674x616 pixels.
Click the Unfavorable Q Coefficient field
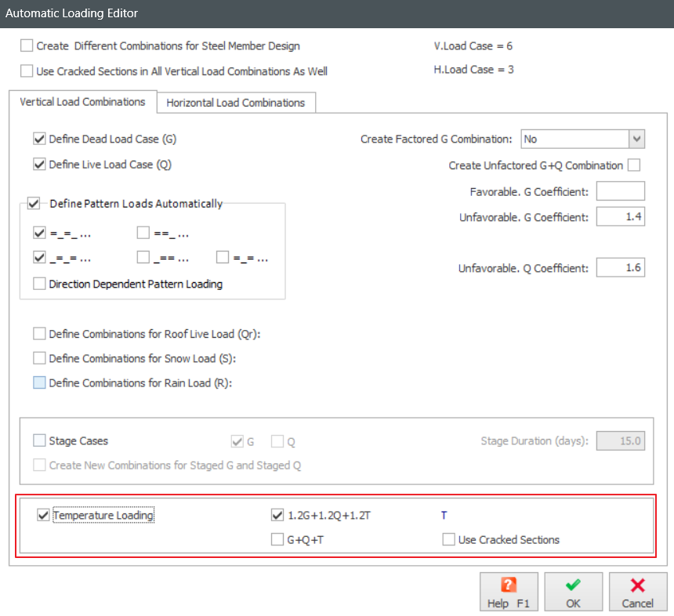point(620,268)
